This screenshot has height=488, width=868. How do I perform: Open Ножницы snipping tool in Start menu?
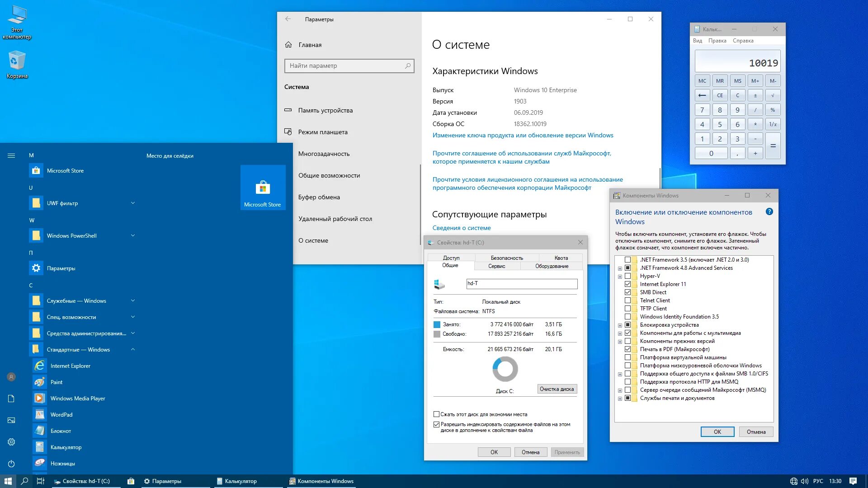pos(62,463)
